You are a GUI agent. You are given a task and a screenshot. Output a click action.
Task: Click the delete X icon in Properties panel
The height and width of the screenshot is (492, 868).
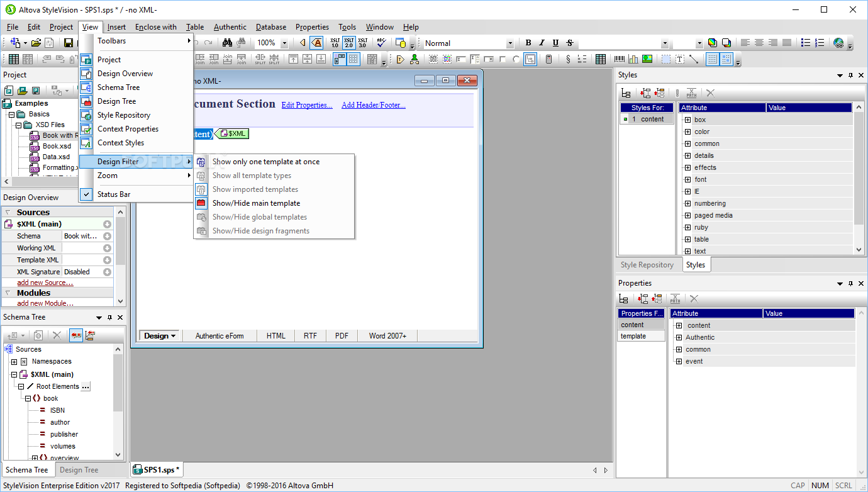point(694,299)
